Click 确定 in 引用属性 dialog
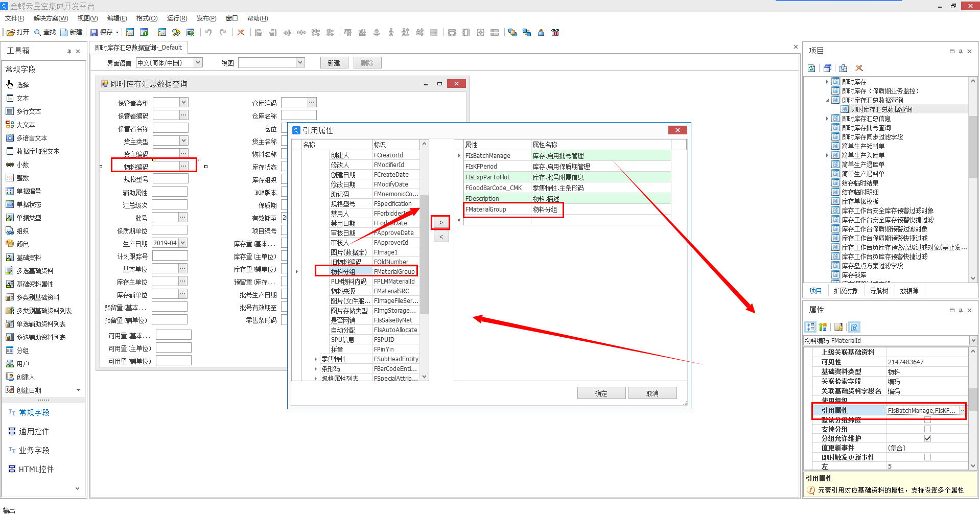The width and height of the screenshot is (980, 514). coord(601,393)
